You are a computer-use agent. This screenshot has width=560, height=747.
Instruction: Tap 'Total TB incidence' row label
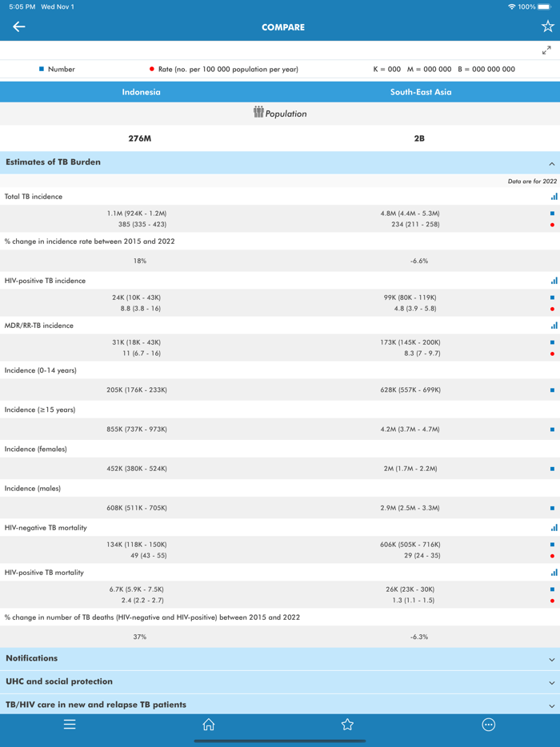[x=34, y=196]
